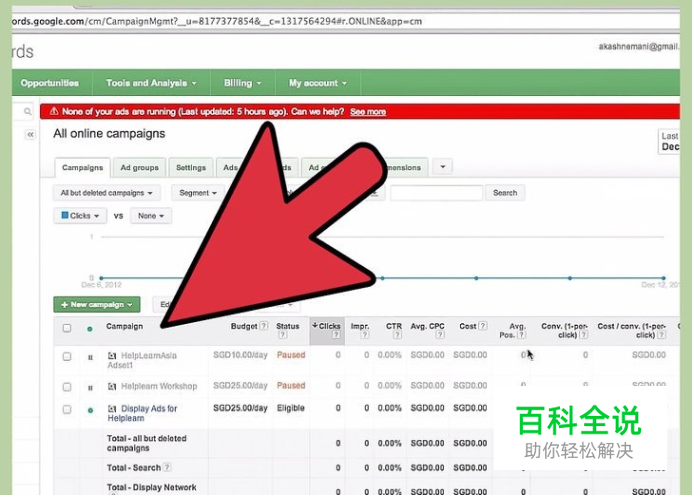
Task: Click pause status icon for HelpLearnAsia Adset1
Action: (90, 357)
